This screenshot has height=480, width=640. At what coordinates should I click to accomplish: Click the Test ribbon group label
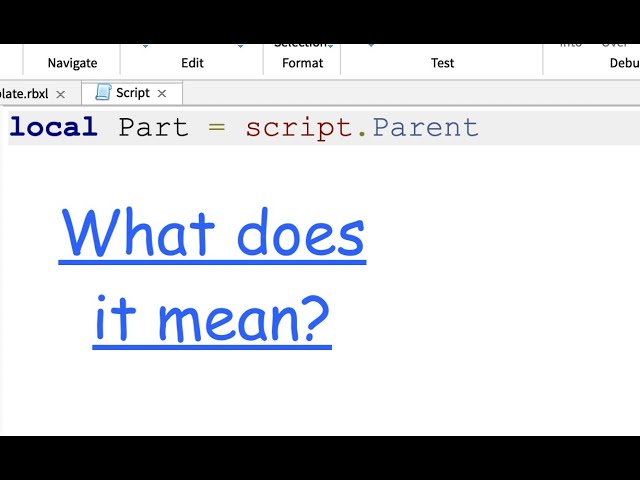click(442, 63)
